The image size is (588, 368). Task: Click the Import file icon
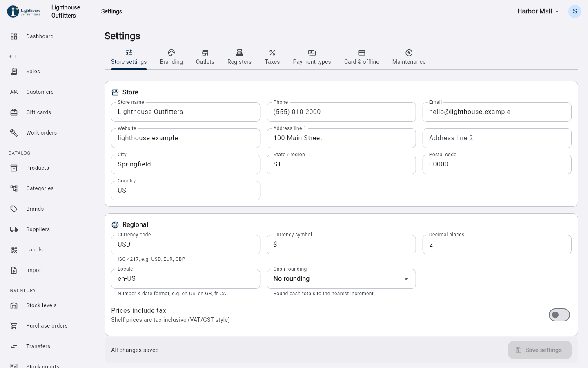coord(14,270)
